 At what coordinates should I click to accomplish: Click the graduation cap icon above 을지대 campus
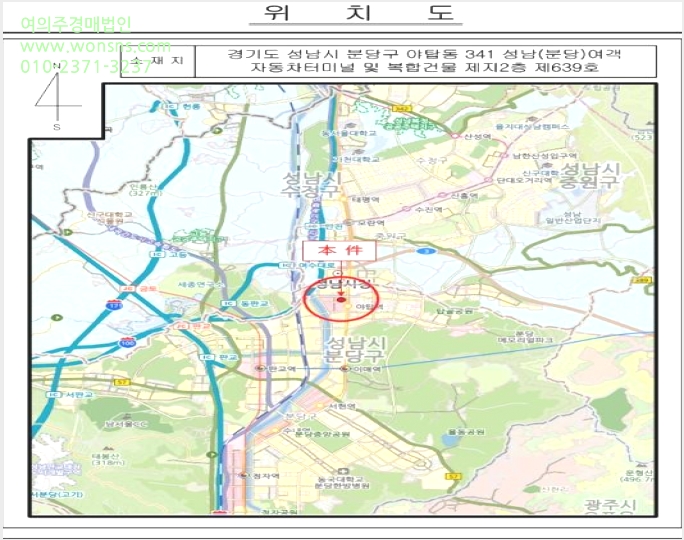(532, 119)
